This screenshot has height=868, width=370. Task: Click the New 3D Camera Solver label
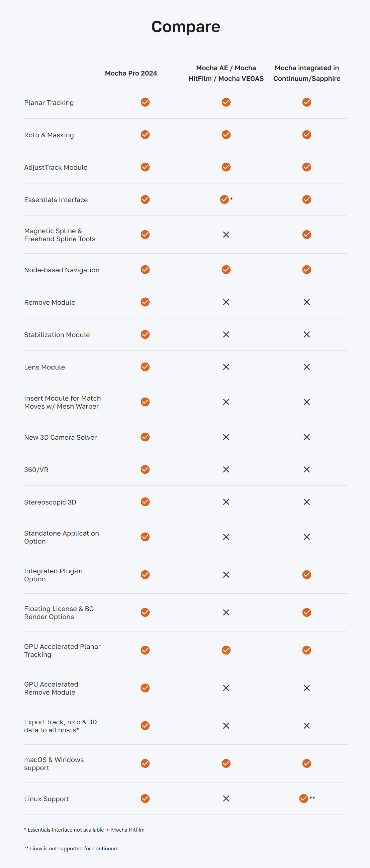coord(60,437)
